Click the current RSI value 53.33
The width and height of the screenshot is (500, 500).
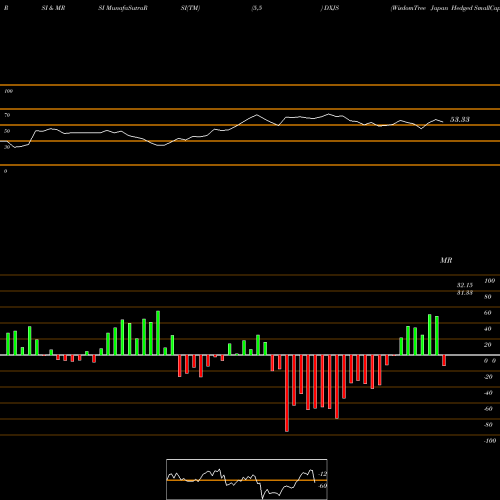[460, 119]
